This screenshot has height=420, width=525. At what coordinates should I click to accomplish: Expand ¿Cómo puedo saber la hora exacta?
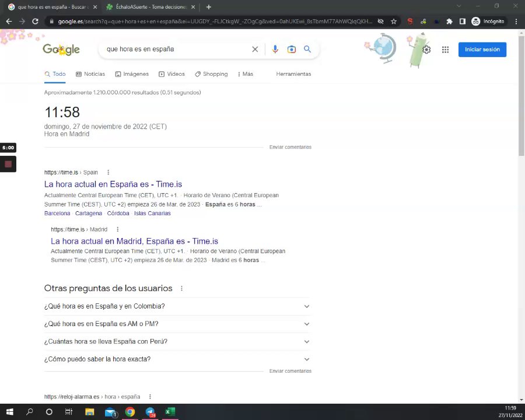[x=177, y=359]
